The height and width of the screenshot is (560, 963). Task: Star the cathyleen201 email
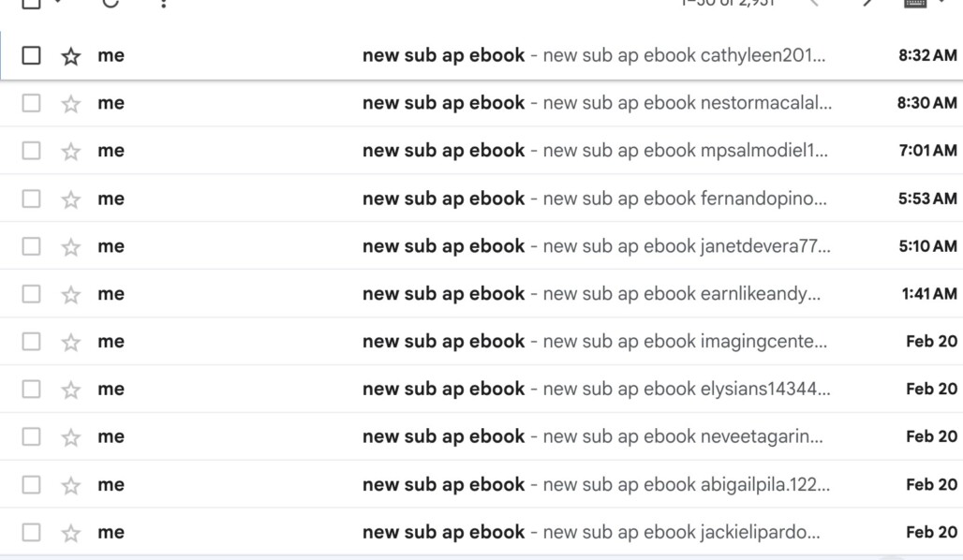(x=70, y=56)
